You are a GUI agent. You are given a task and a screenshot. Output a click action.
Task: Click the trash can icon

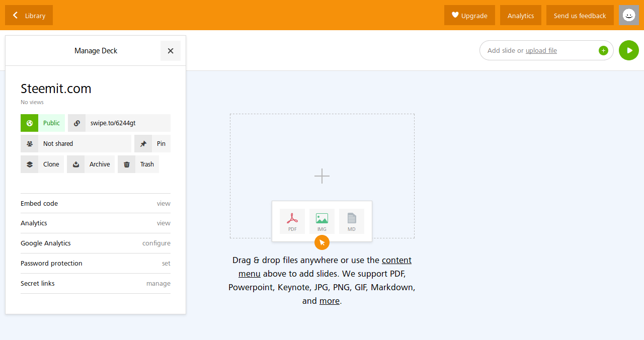(x=126, y=164)
